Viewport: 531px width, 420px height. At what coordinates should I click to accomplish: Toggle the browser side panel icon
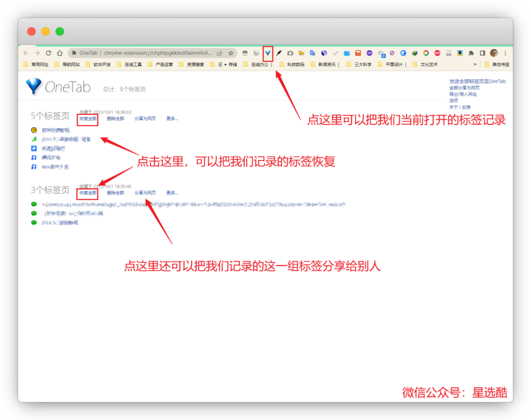coord(483,53)
